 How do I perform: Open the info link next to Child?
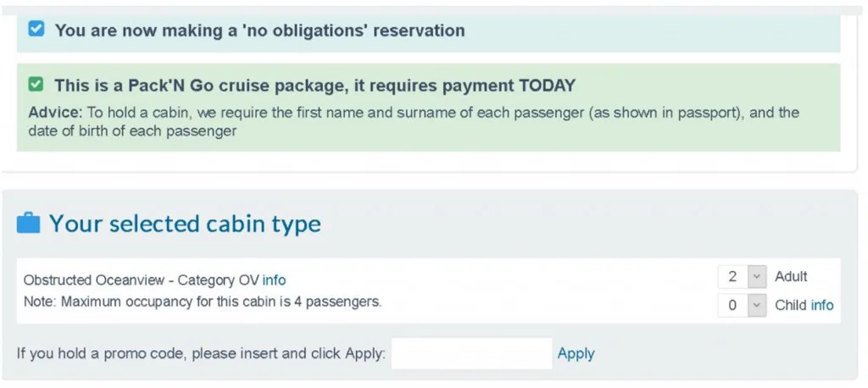[x=822, y=305]
